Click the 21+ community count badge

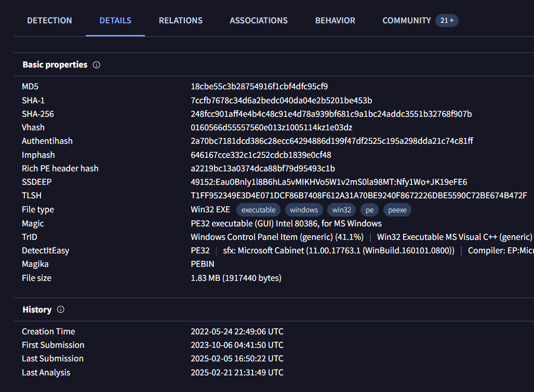pos(447,20)
